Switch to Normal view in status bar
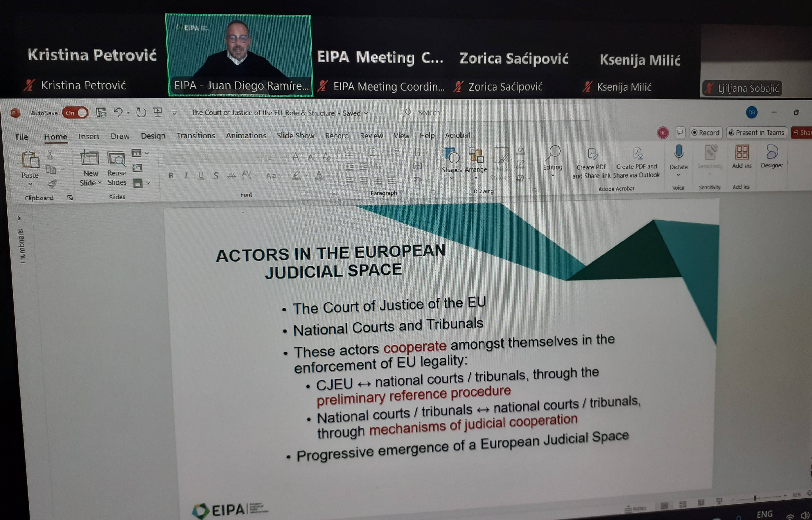 664,506
